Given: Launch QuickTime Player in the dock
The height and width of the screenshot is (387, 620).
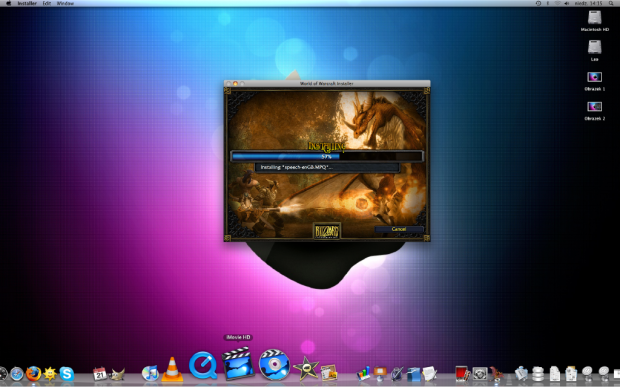Looking at the screenshot, I should [203, 365].
